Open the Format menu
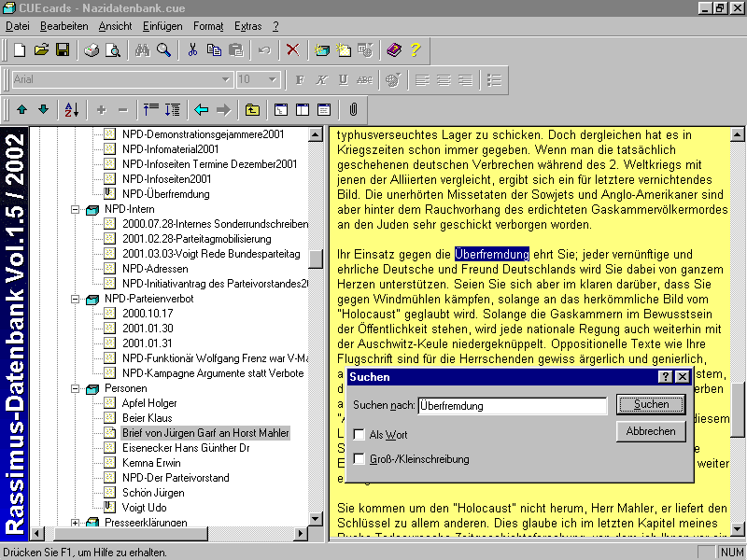Image resolution: width=747 pixels, height=560 pixels. click(x=208, y=26)
